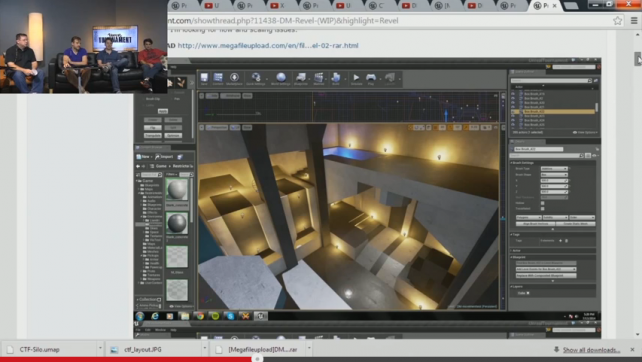Open Marketplace from the editor toolbar

coord(234,78)
